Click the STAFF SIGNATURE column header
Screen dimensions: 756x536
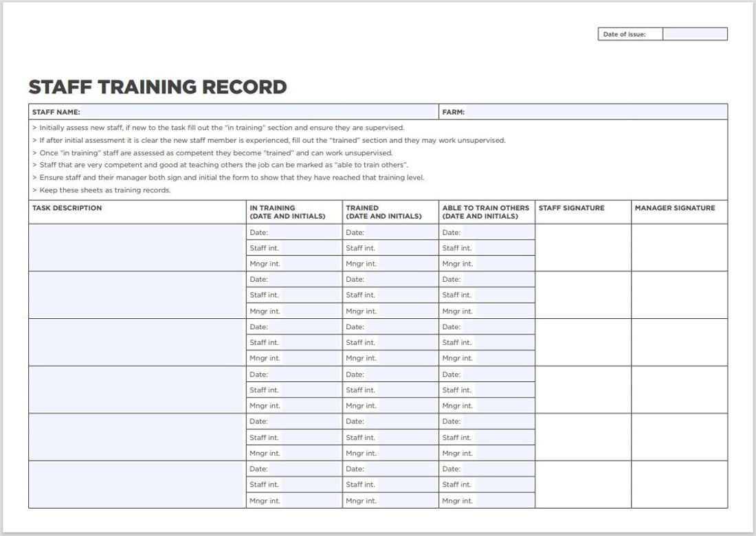[571, 208]
